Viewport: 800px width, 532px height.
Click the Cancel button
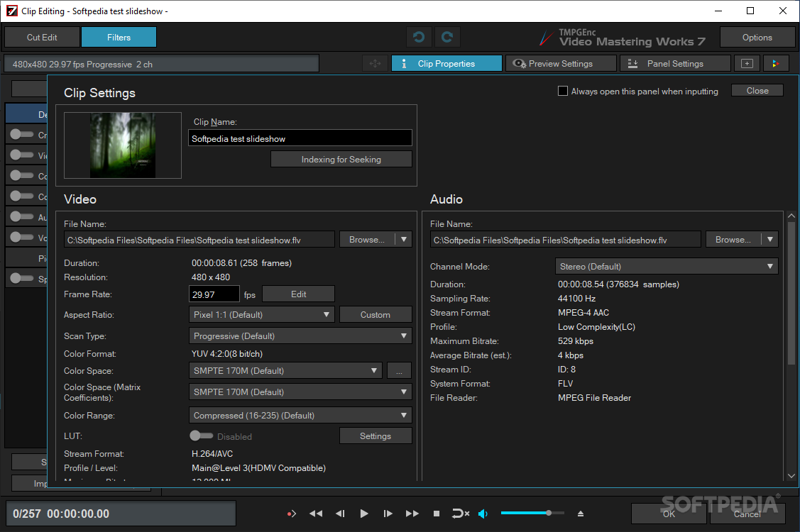click(x=747, y=514)
